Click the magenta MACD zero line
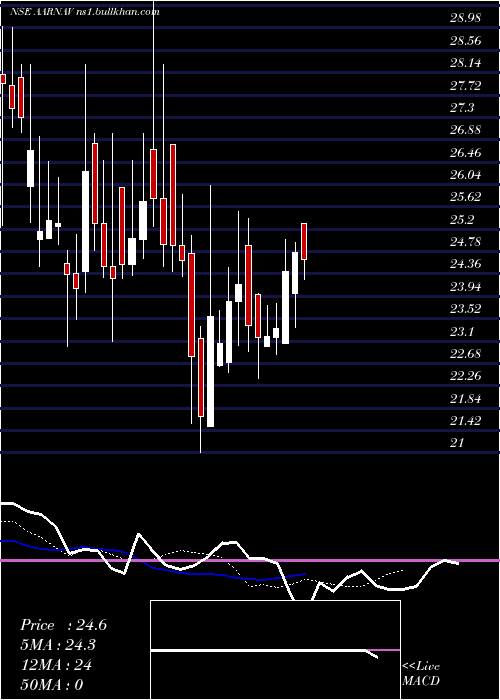500x700 pixels. click(x=250, y=560)
